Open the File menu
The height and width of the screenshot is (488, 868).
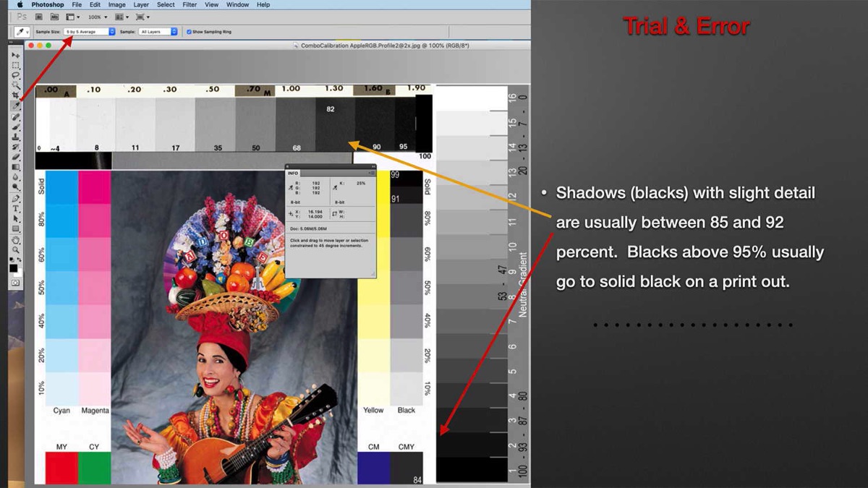tap(77, 4)
